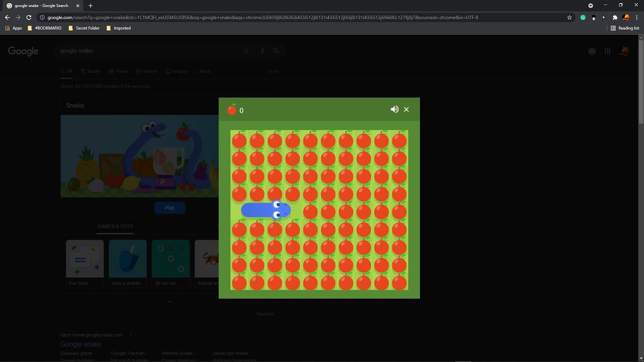
Task: Click the blue Play button
Action: click(170, 208)
